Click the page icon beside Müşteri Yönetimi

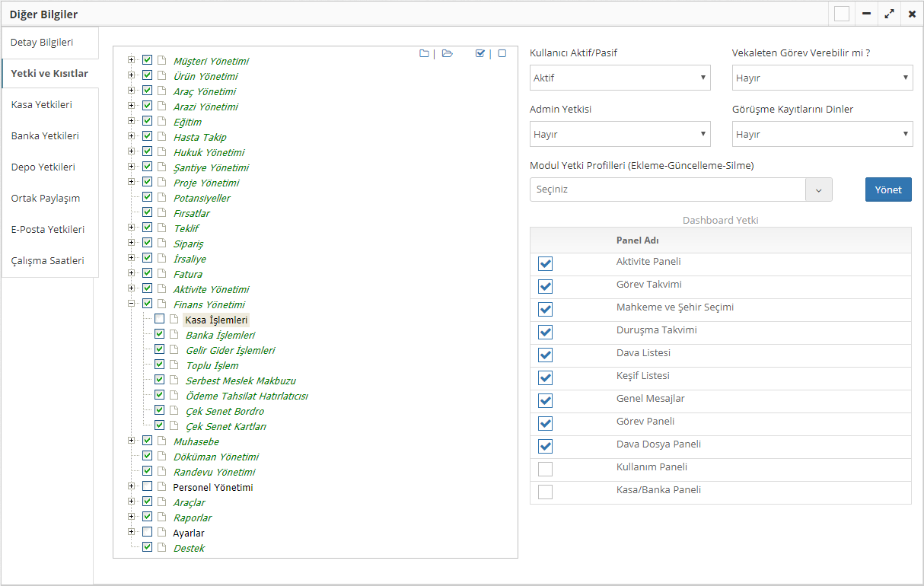point(161,61)
